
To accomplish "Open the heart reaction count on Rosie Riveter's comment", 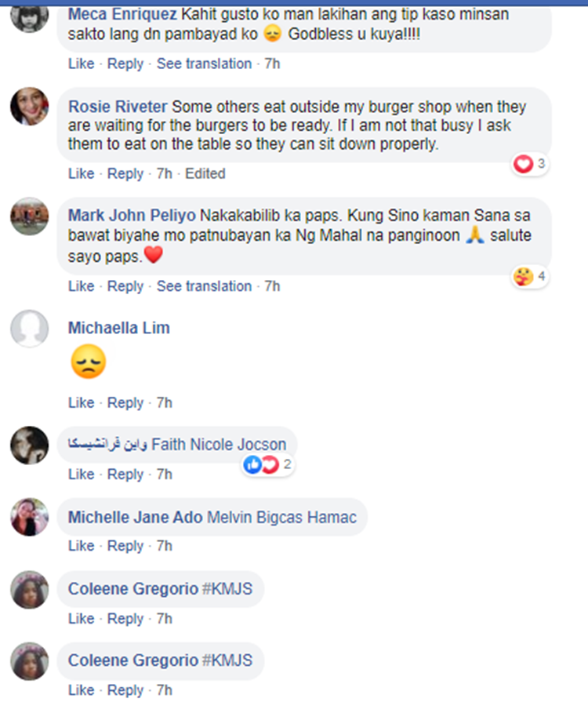I will click(530, 164).
